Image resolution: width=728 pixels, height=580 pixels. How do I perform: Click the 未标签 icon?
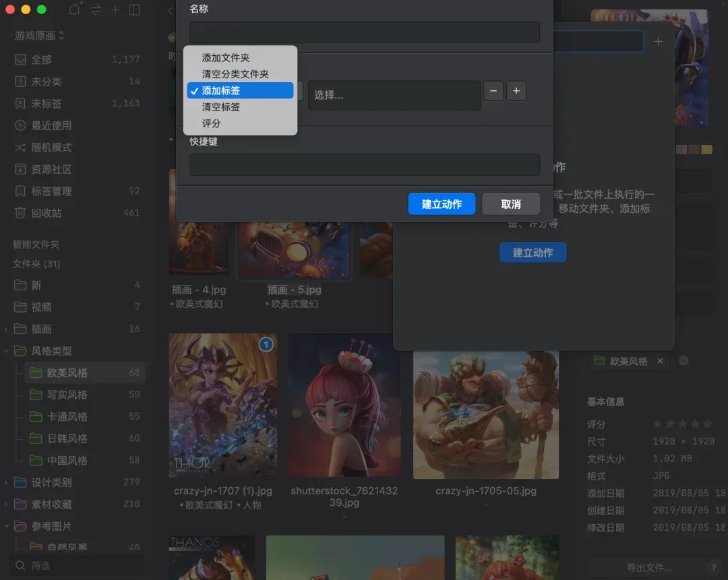point(20,103)
